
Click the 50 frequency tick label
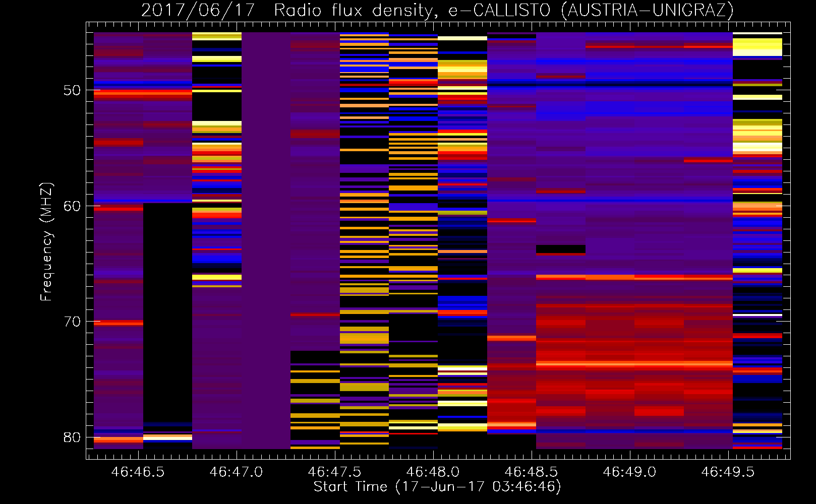tap(72, 90)
